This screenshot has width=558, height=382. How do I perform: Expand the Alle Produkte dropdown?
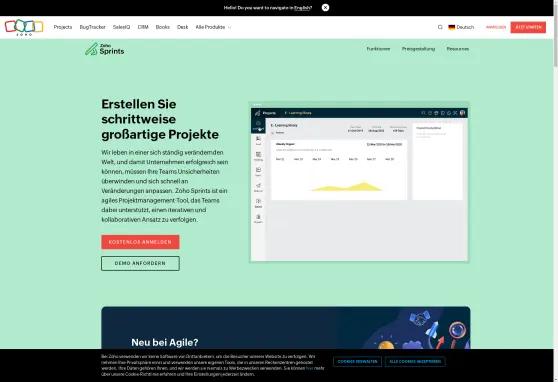click(x=213, y=27)
